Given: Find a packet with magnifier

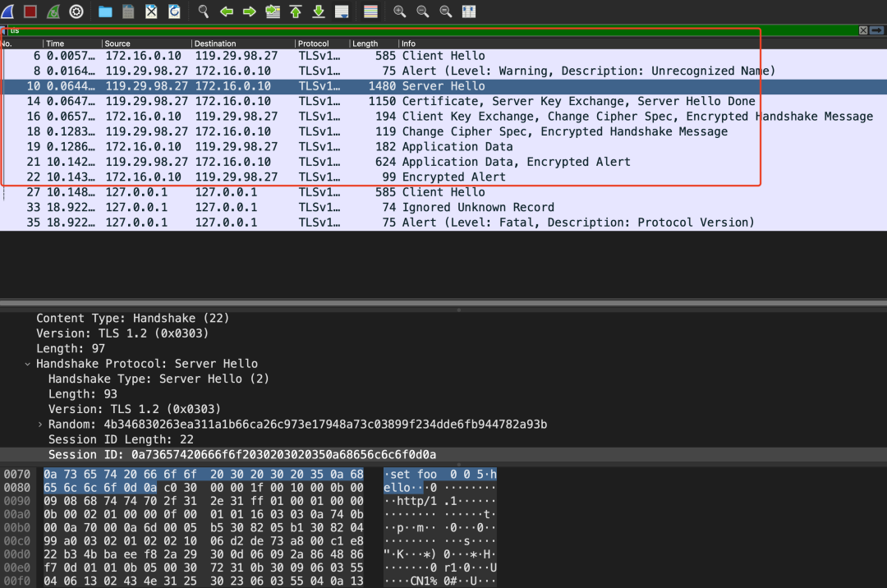Looking at the screenshot, I should [x=204, y=11].
